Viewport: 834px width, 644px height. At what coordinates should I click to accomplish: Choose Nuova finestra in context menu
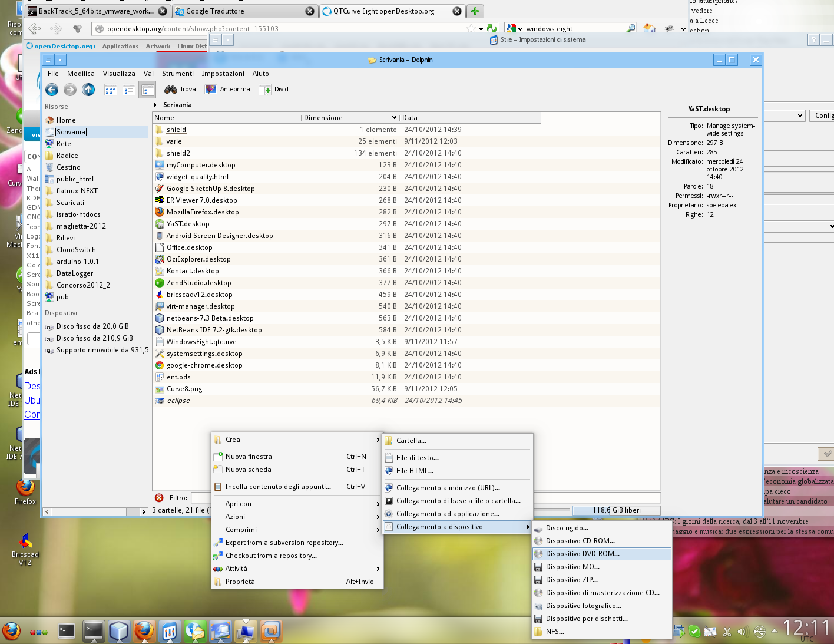coord(297,457)
